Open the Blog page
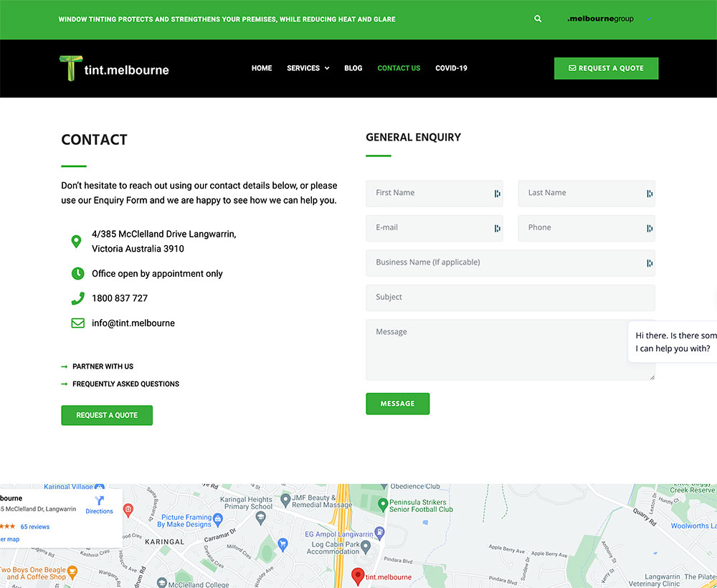The image size is (717, 588). coord(353,68)
